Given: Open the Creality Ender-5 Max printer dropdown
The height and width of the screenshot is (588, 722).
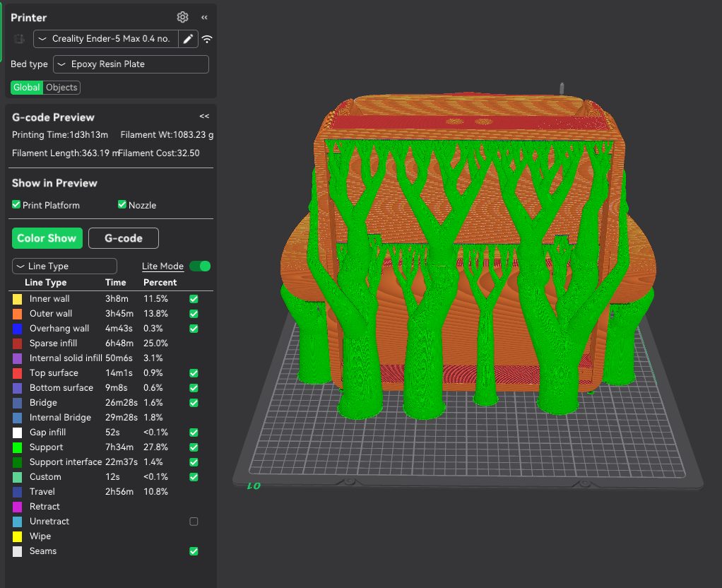Looking at the screenshot, I should point(106,39).
